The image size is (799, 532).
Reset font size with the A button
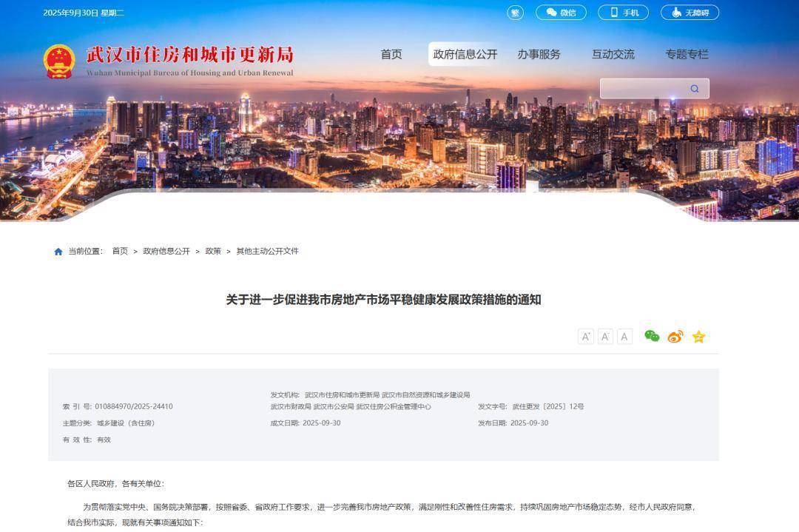[624, 336]
